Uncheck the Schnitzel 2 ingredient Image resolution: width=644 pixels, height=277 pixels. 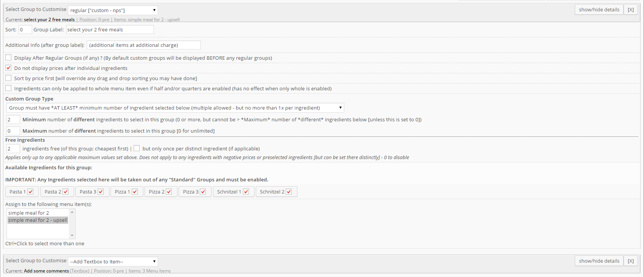coord(289,192)
